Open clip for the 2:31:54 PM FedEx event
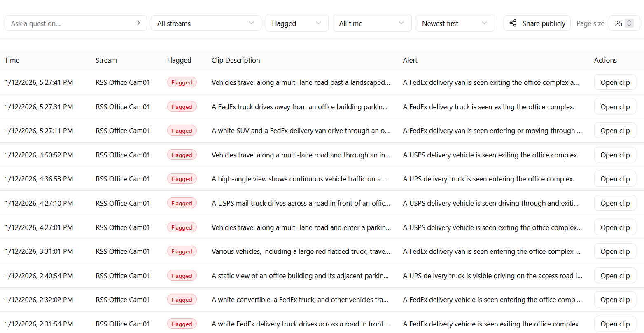 coord(615,324)
